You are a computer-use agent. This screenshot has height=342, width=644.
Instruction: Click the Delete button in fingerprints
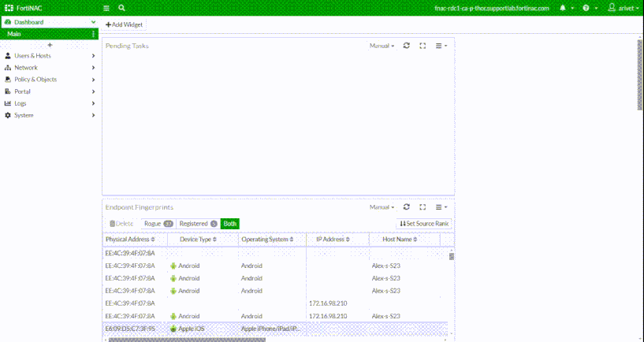click(121, 224)
